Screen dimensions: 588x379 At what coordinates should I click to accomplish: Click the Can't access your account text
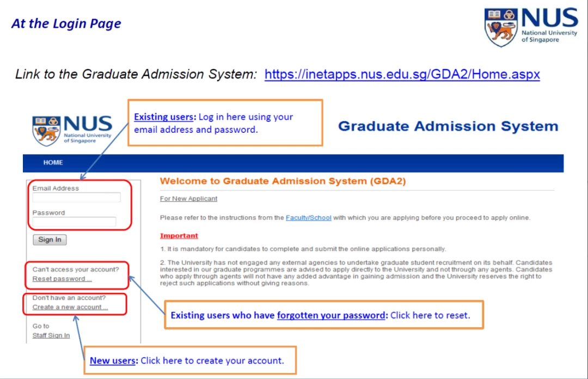pyautogui.click(x=75, y=270)
